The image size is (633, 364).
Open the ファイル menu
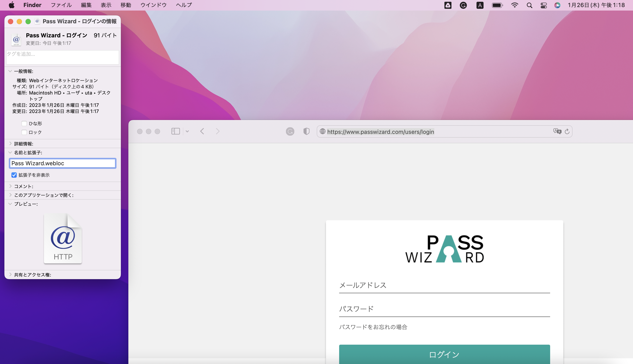[61, 5]
